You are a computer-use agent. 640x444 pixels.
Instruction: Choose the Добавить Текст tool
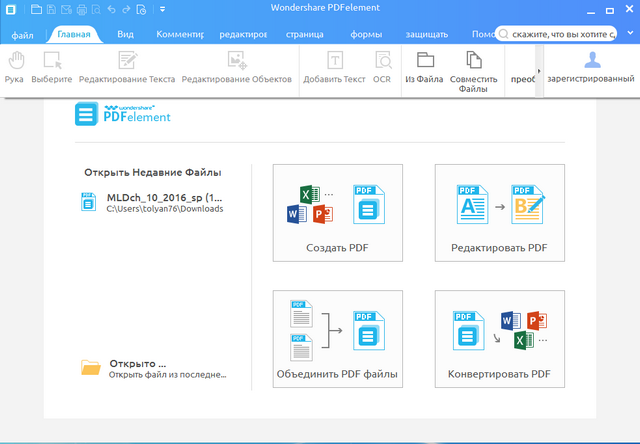point(335,66)
